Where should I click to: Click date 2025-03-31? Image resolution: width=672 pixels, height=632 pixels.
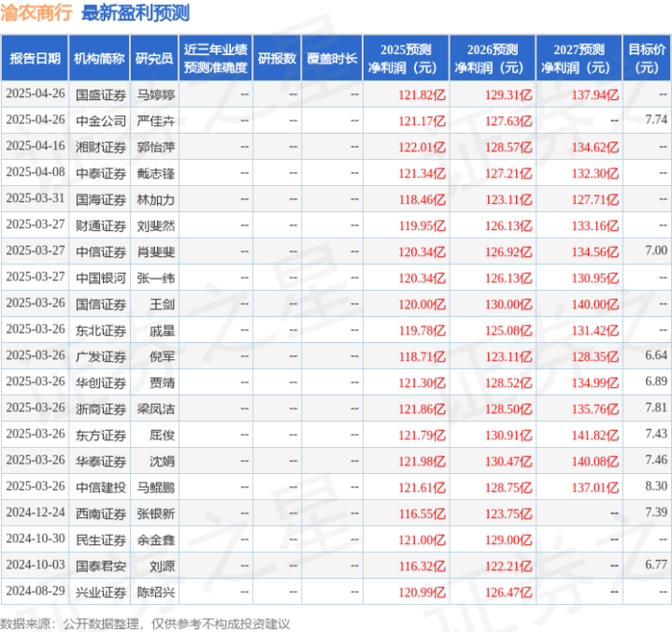tap(36, 198)
